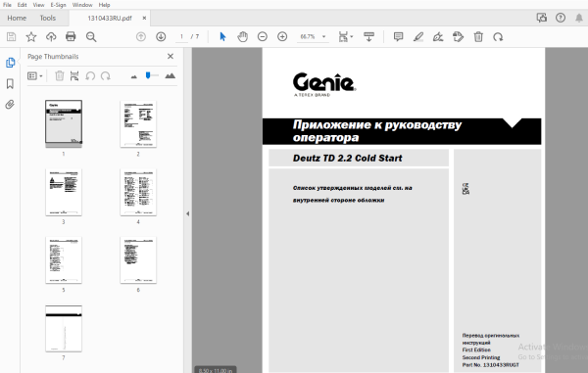This screenshot has width=588, height=373.
Task: Select page 3 thumbnail
Action: click(x=64, y=192)
